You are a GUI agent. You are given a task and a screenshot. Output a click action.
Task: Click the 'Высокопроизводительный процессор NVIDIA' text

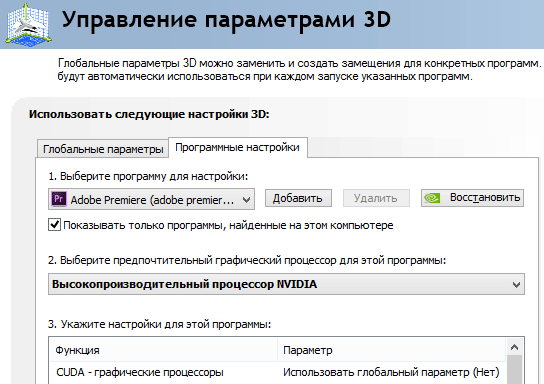coord(184,284)
